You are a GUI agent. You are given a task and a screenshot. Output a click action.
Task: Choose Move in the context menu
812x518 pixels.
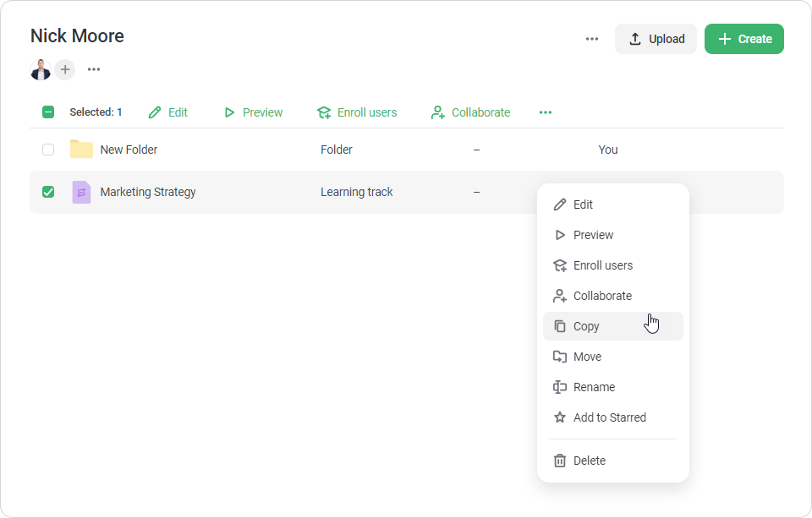[x=587, y=357]
